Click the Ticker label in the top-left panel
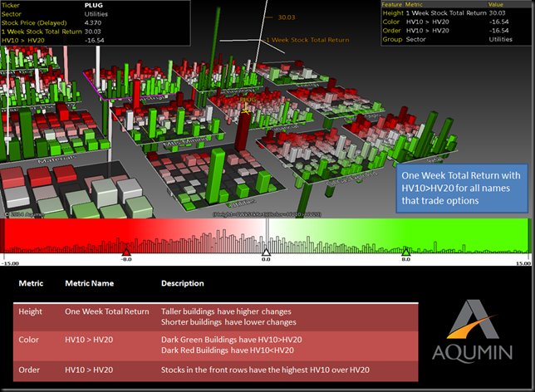Image resolution: width=535 pixels, height=392 pixels. [x=11, y=6]
